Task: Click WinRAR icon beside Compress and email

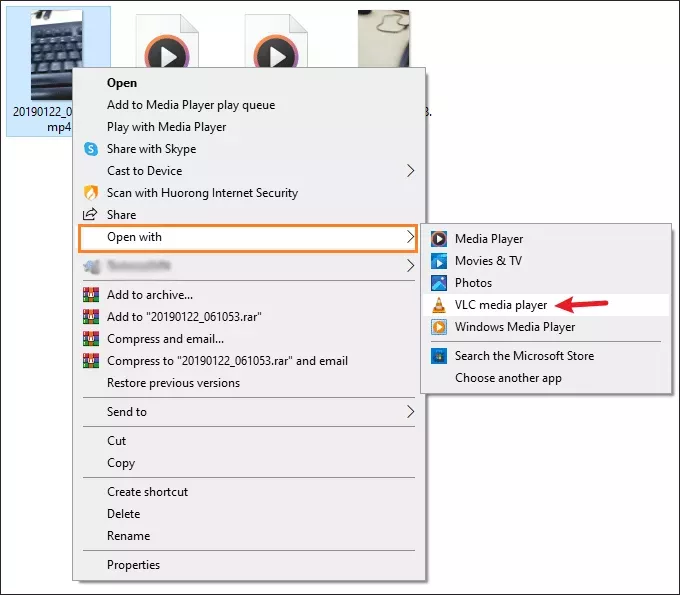Action: 91,339
